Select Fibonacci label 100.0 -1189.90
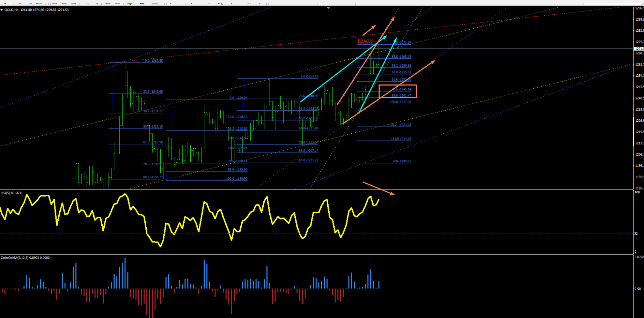This screenshot has width=644, height=318. coord(236,179)
